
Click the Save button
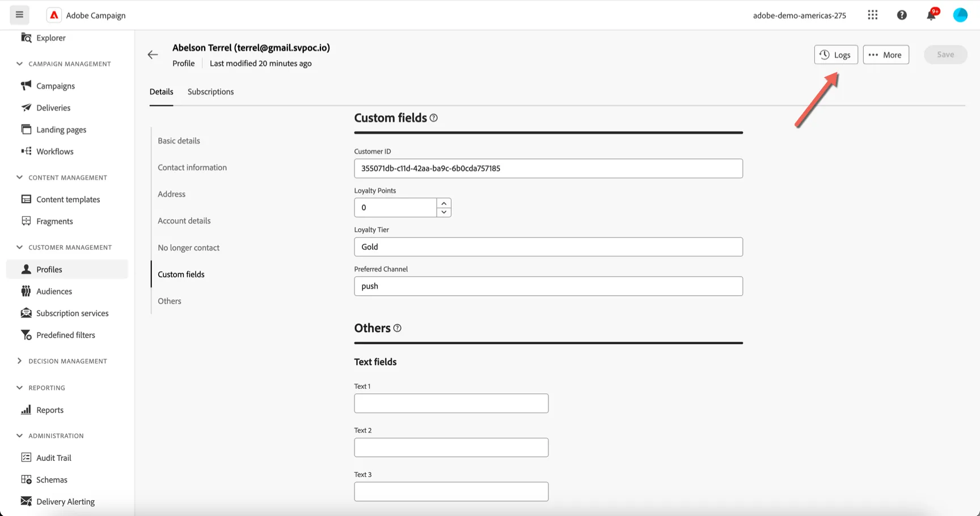[x=945, y=54]
